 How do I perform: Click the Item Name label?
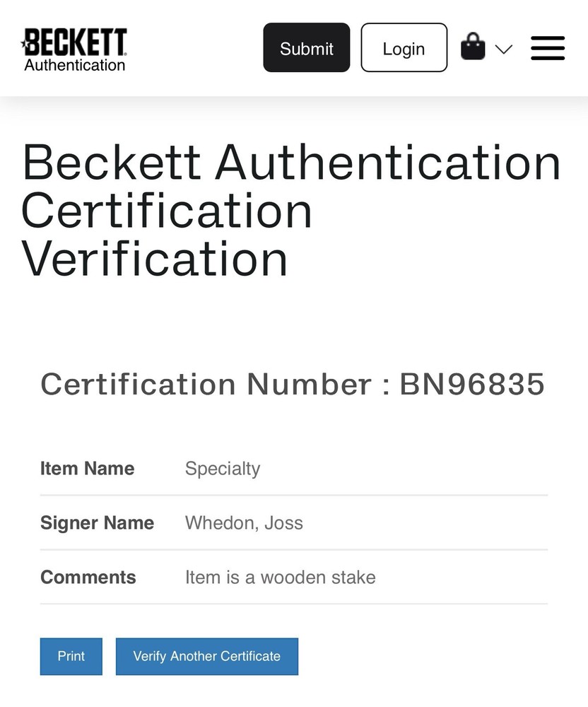click(88, 469)
